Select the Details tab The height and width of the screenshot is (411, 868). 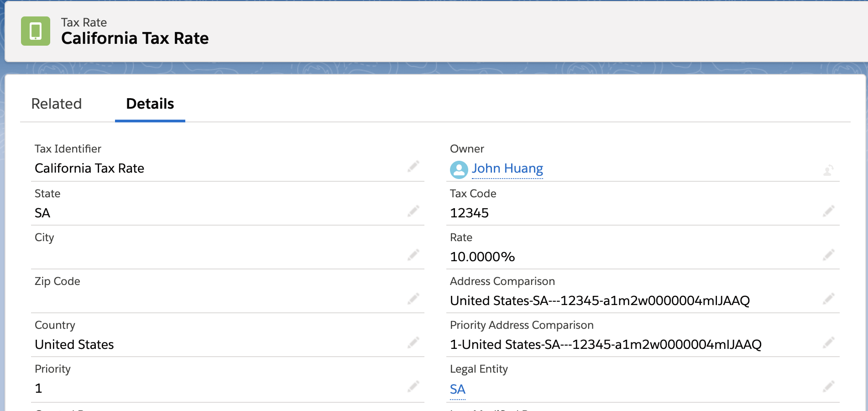(150, 104)
